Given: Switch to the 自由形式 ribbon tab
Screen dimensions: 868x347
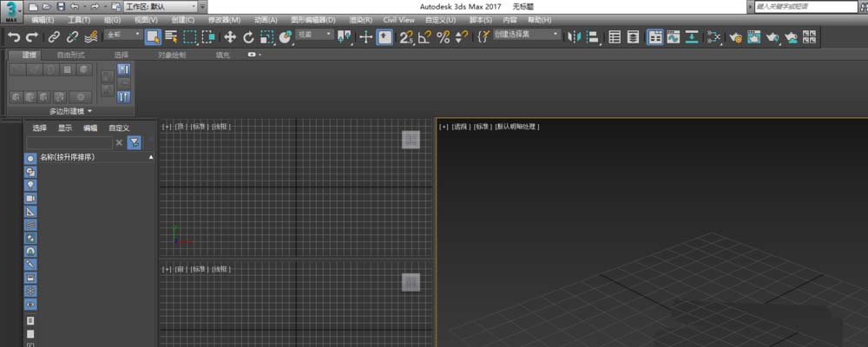Looking at the screenshot, I should [x=71, y=55].
